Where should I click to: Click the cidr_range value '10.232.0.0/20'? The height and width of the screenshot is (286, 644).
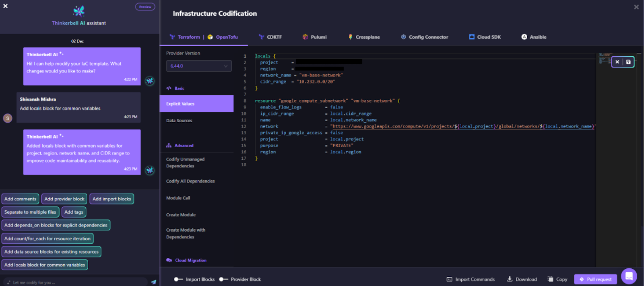click(316, 82)
